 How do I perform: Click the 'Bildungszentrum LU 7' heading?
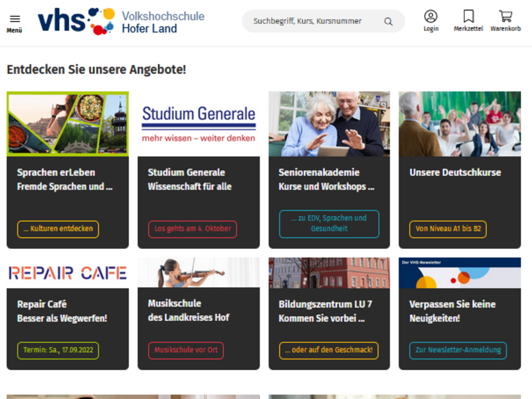click(325, 304)
